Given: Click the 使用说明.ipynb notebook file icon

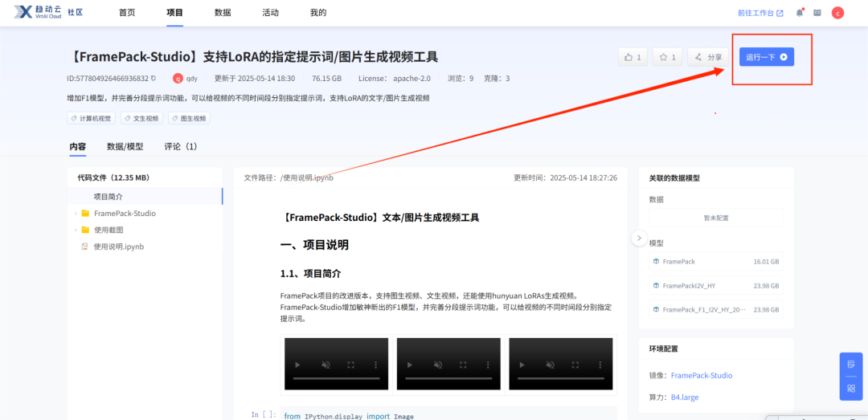Looking at the screenshot, I should [x=84, y=247].
